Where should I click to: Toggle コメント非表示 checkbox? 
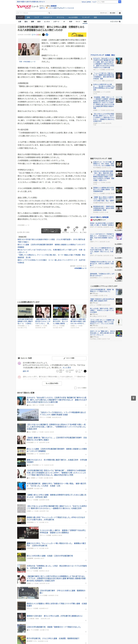tap(75, 388)
